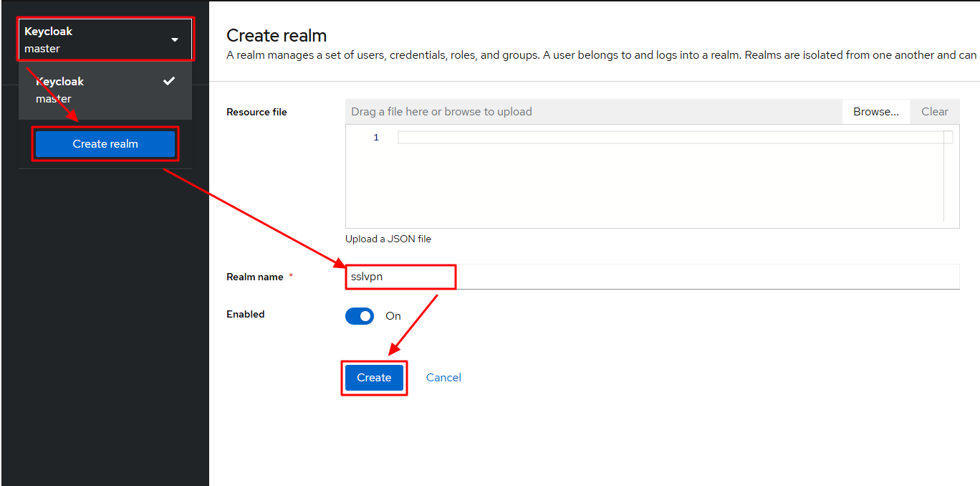Viewport: 980px width, 486px height.
Task: Click the 'Enabled' label text
Action: (x=246, y=314)
